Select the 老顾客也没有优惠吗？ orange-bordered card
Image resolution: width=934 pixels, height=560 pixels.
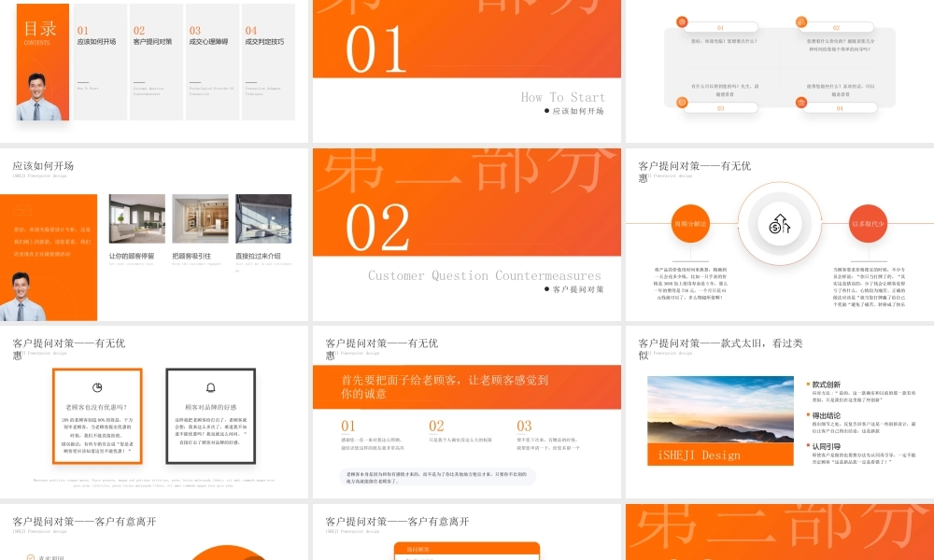[x=97, y=416]
